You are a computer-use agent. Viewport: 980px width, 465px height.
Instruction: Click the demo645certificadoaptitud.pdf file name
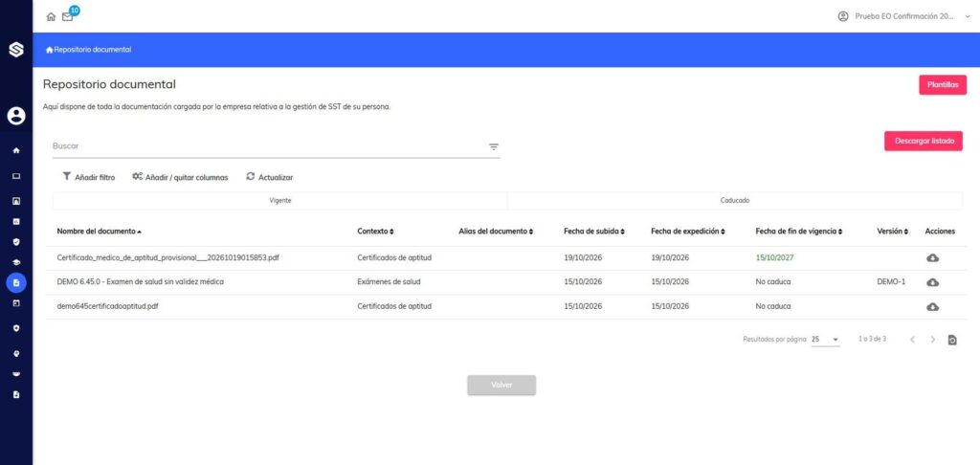click(x=107, y=306)
